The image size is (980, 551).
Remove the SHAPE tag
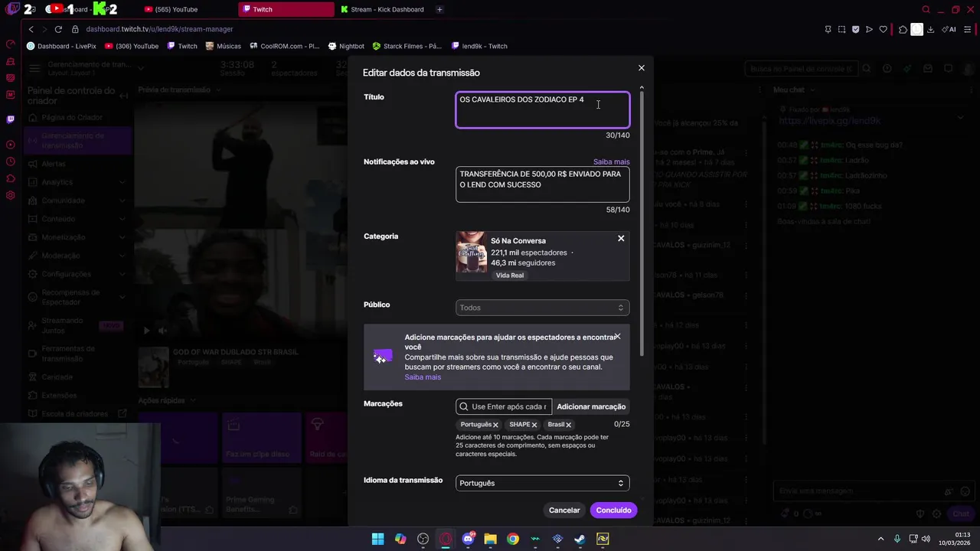534,425
